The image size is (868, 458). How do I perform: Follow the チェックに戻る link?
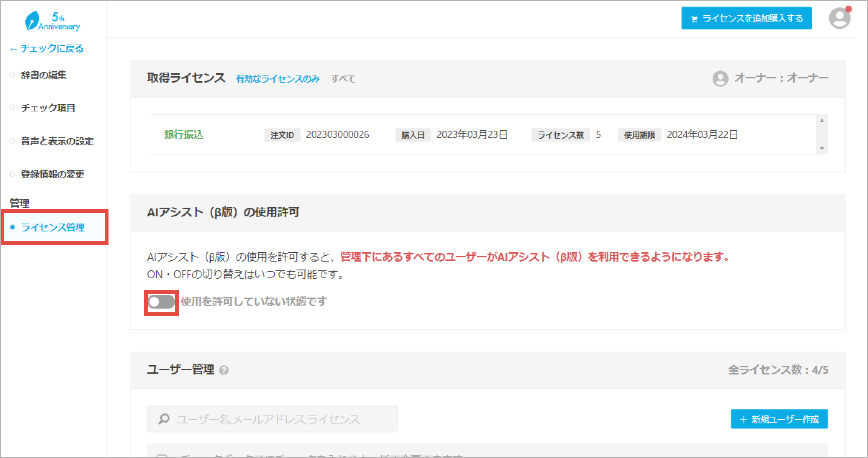coord(47,48)
